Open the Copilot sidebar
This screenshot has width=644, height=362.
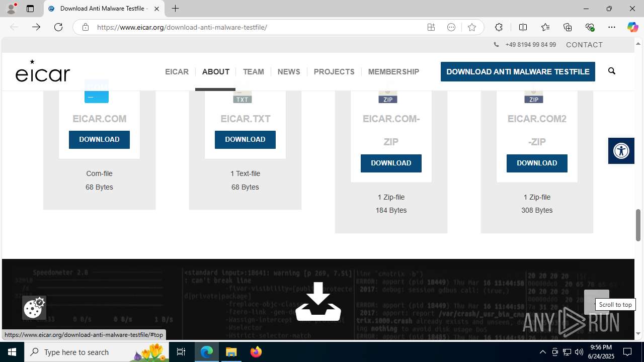click(x=632, y=27)
